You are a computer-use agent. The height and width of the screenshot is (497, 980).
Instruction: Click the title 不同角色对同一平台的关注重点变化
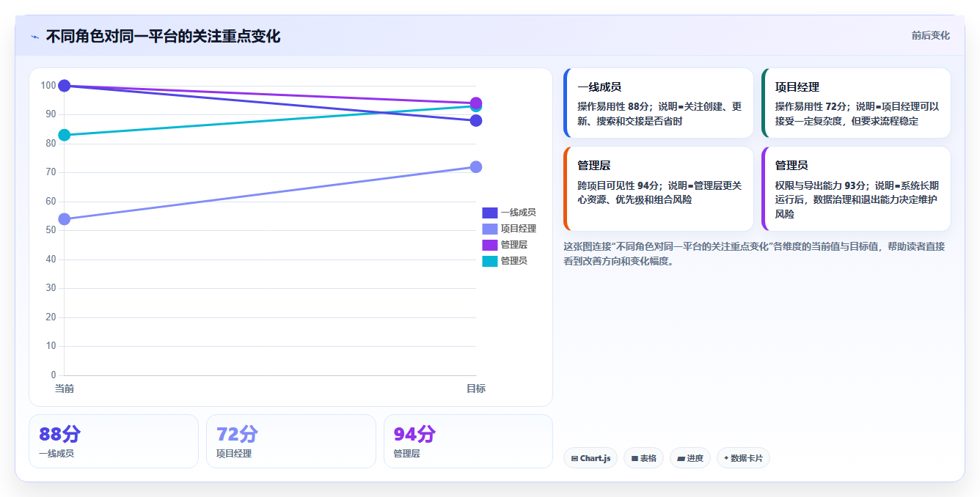point(163,37)
